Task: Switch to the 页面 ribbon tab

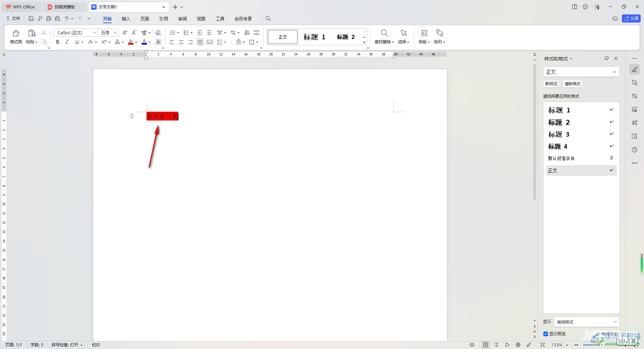Action: pos(145,19)
